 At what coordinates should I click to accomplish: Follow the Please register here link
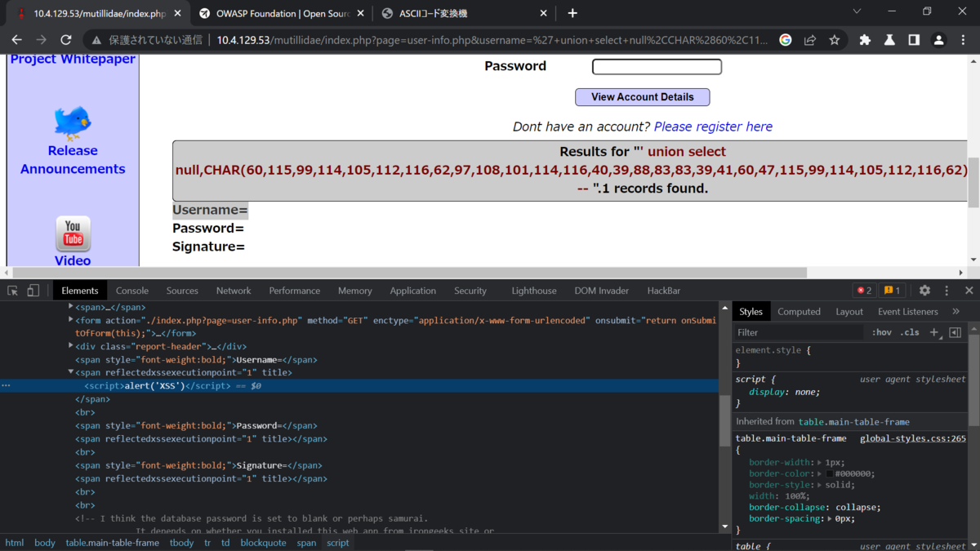(713, 127)
